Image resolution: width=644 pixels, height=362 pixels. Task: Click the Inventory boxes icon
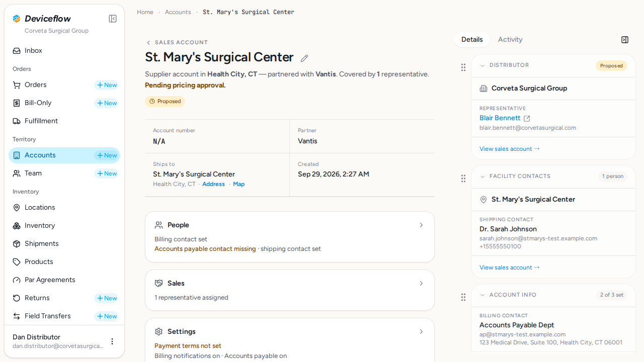[17, 226]
